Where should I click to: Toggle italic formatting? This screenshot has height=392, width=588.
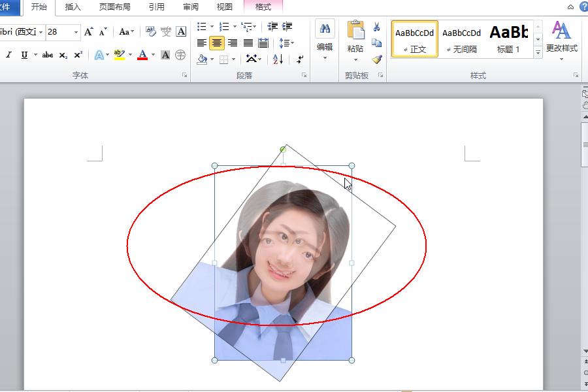(9, 55)
